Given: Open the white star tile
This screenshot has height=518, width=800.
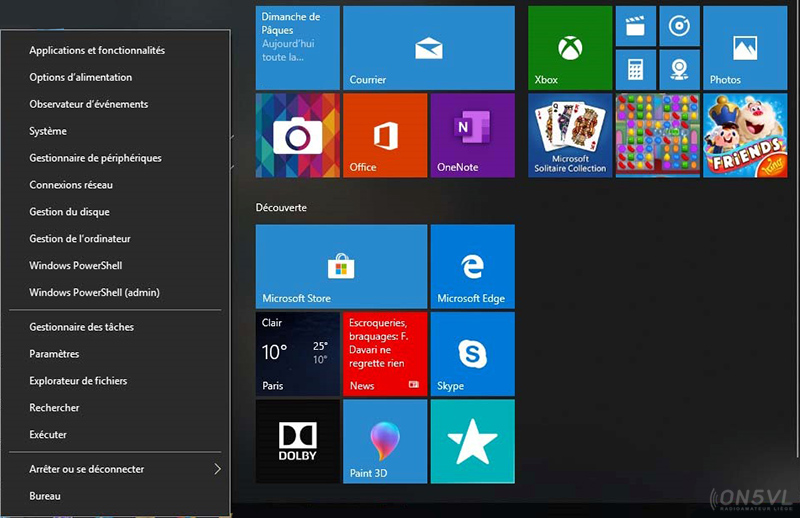Looking at the screenshot, I should tap(472, 441).
